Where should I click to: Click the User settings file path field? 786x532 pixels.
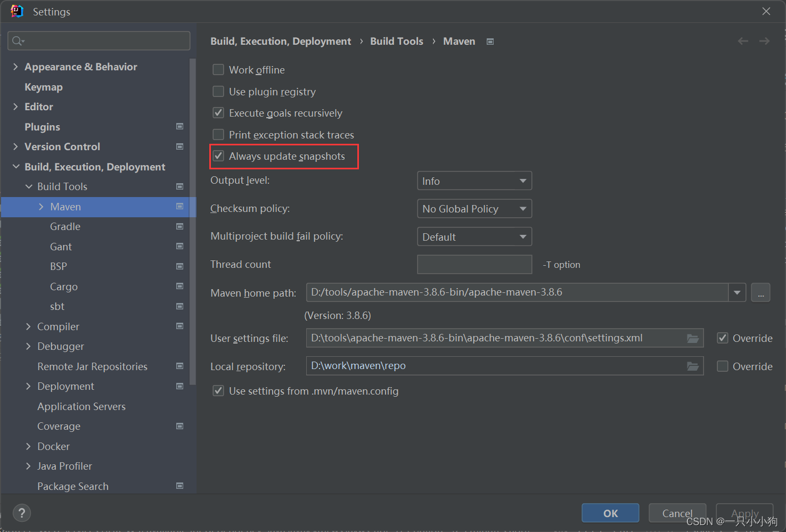pos(505,338)
